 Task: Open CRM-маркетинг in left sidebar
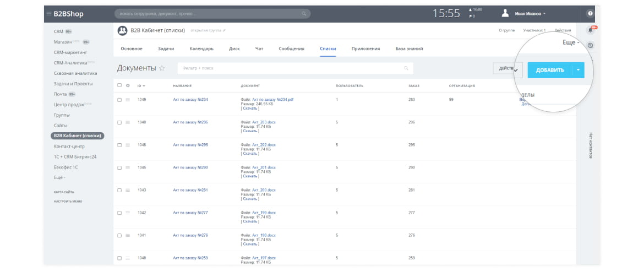click(x=70, y=52)
